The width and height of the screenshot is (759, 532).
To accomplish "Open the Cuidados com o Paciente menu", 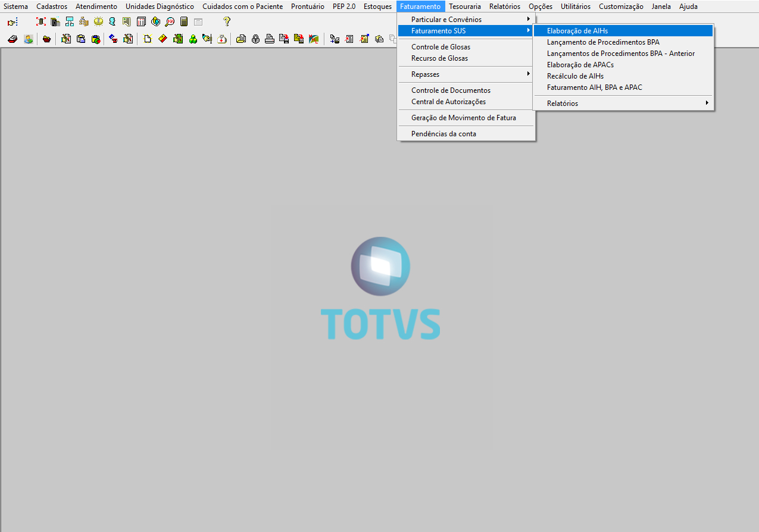I will point(243,7).
